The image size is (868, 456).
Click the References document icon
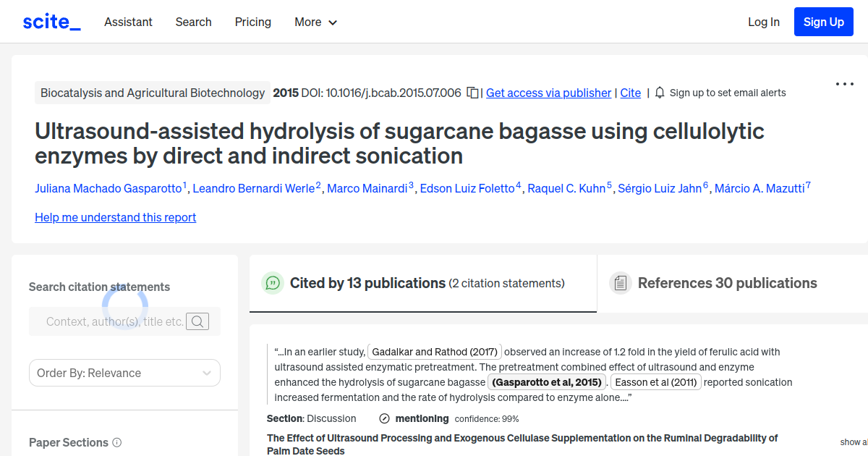pyautogui.click(x=621, y=282)
